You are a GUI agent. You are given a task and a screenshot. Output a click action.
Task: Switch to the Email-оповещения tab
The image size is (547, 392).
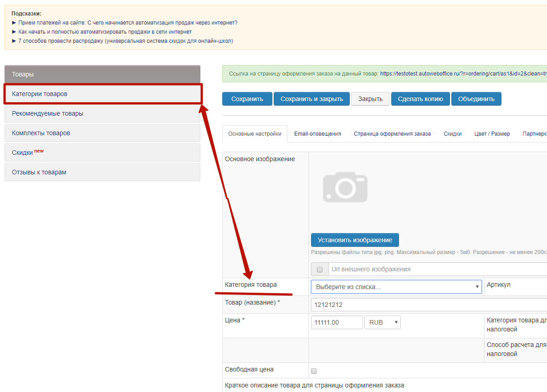(317, 134)
